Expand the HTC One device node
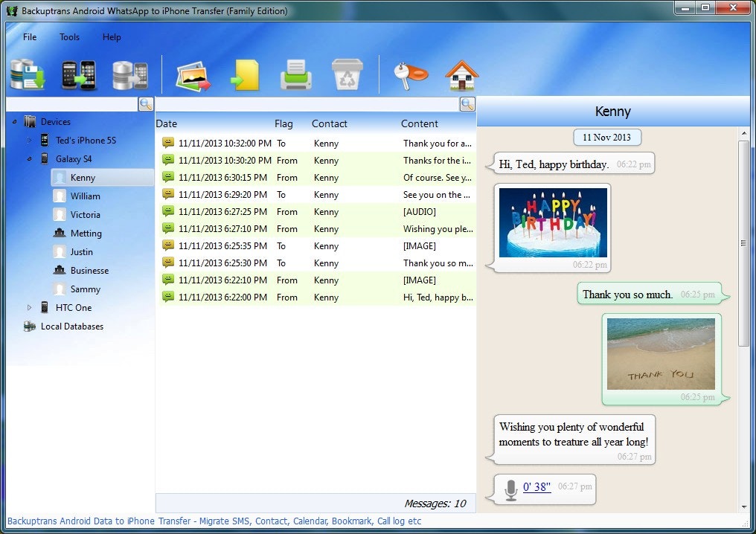 click(31, 307)
